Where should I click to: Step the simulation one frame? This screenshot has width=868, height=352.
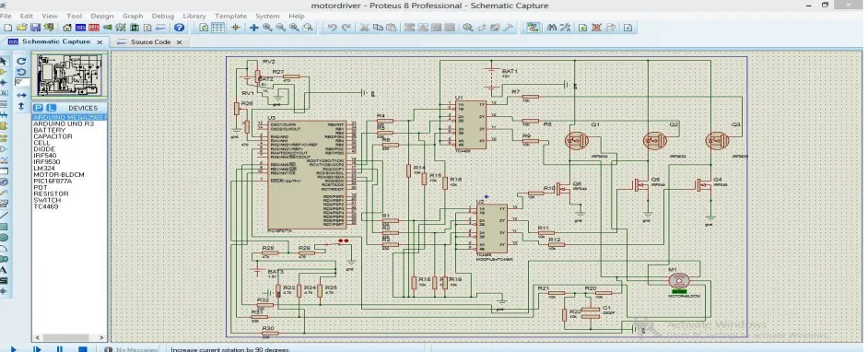click(37, 349)
